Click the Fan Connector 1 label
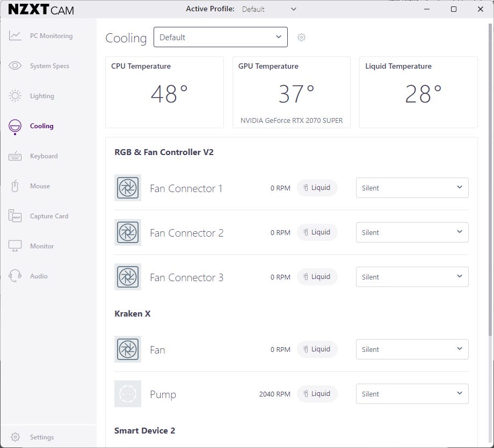 (186, 188)
